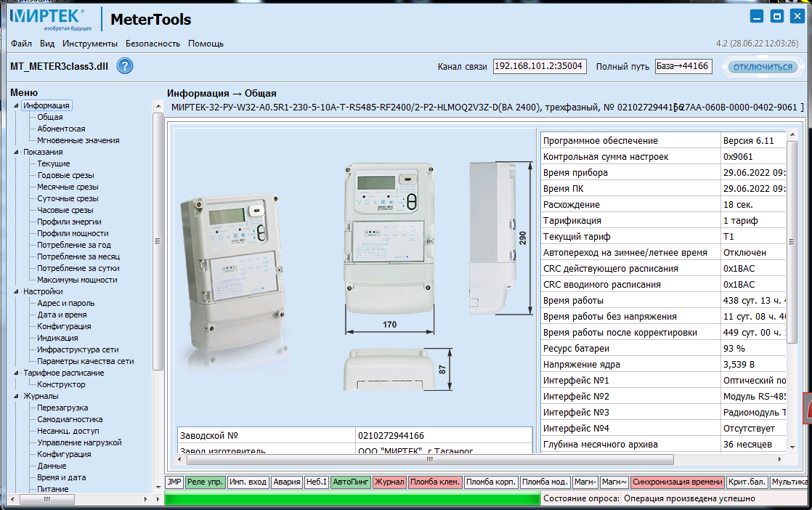812x510 pixels.
Task: Collapse the Показания tree node
Action: tap(17, 153)
